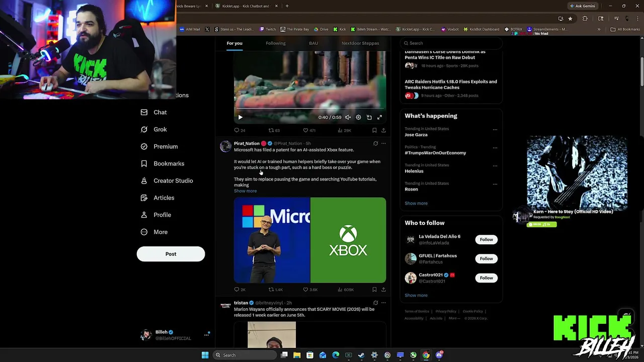Viewport: 644px width, 362px height.
Task: Open Pirat_Nation profile name link
Action: click(x=247, y=143)
